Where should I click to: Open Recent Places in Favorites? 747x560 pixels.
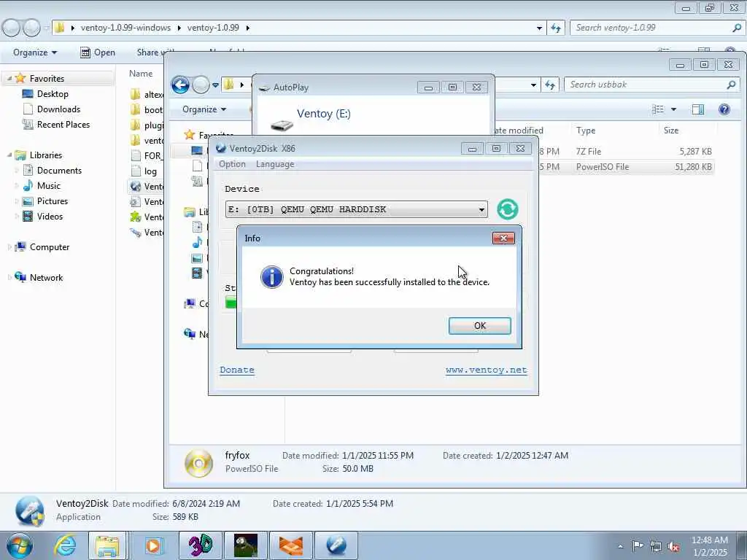[63, 124]
